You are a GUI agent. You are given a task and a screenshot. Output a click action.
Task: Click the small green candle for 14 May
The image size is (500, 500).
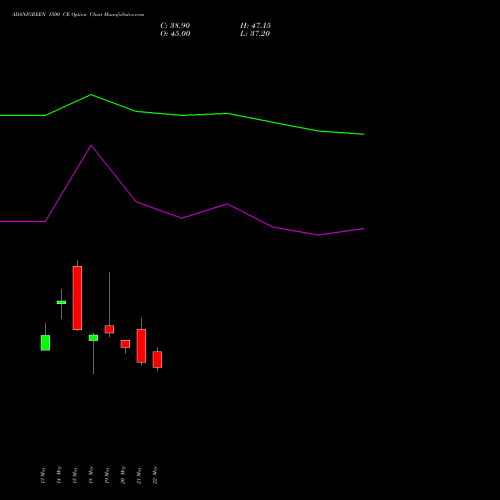[x=61, y=302]
